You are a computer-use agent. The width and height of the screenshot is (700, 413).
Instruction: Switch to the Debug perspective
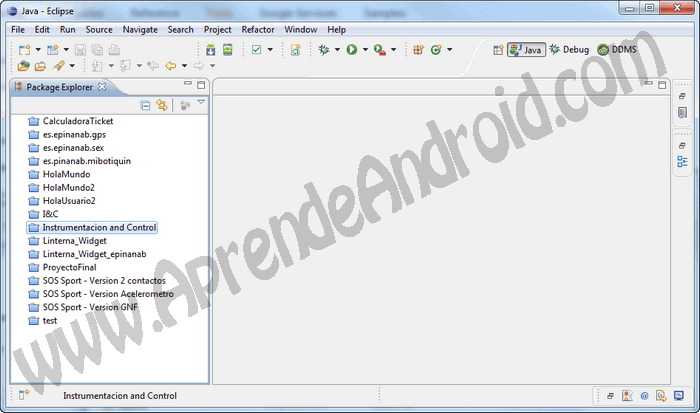(x=569, y=50)
